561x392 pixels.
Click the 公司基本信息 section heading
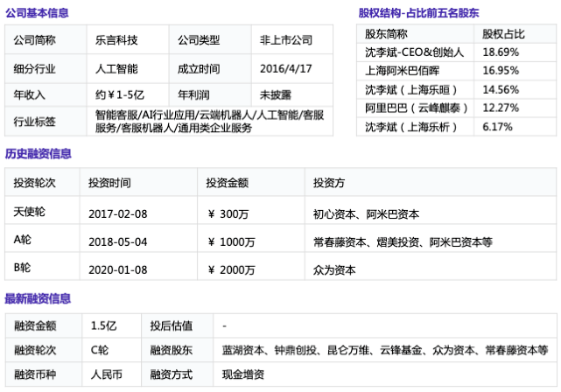pos(37,13)
